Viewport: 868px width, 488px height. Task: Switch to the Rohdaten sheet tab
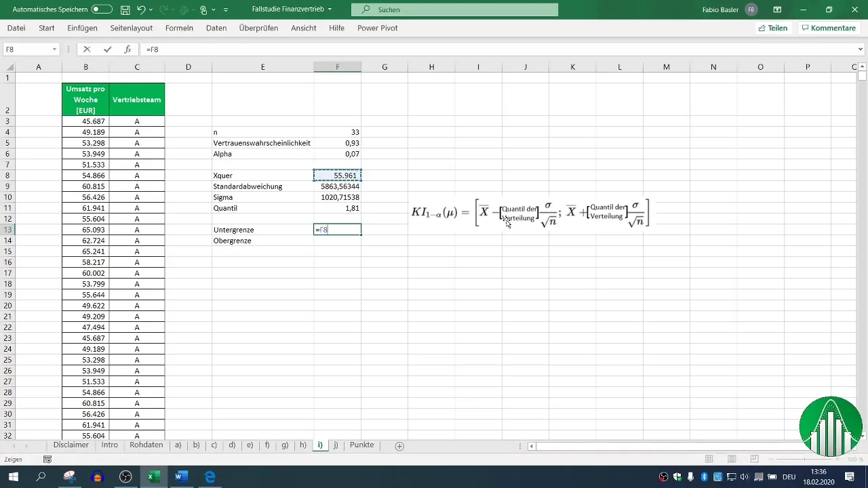pos(146,445)
